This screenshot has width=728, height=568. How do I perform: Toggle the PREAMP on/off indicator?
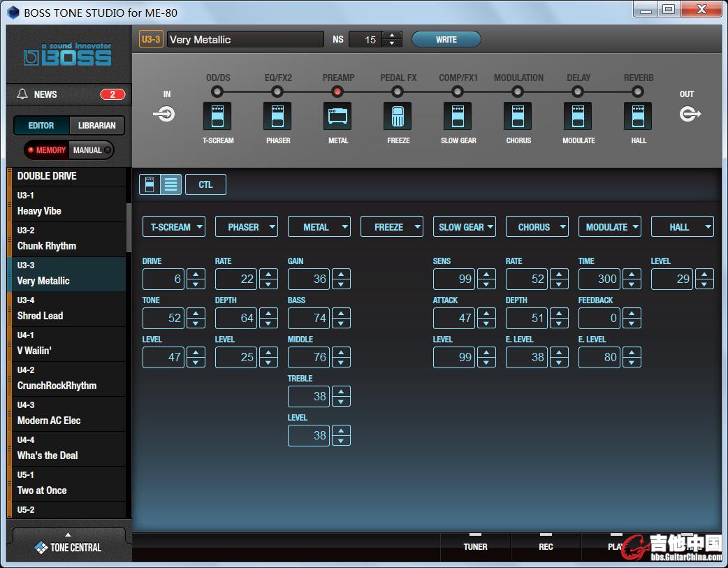(337, 92)
